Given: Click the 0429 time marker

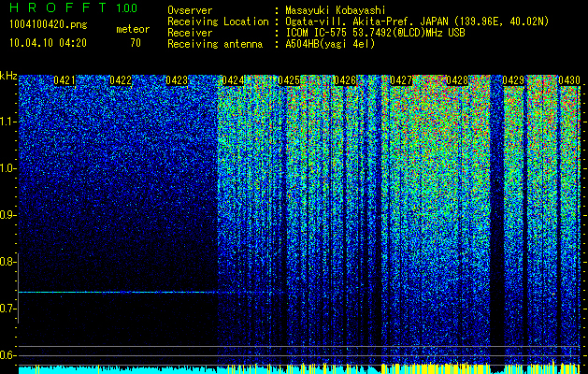Looking at the screenshot, I should tap(513, 80).
